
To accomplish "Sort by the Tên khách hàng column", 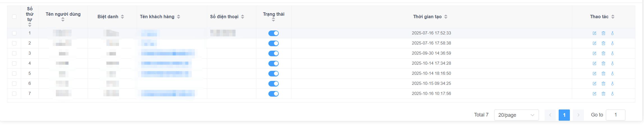I will [179, 17].
